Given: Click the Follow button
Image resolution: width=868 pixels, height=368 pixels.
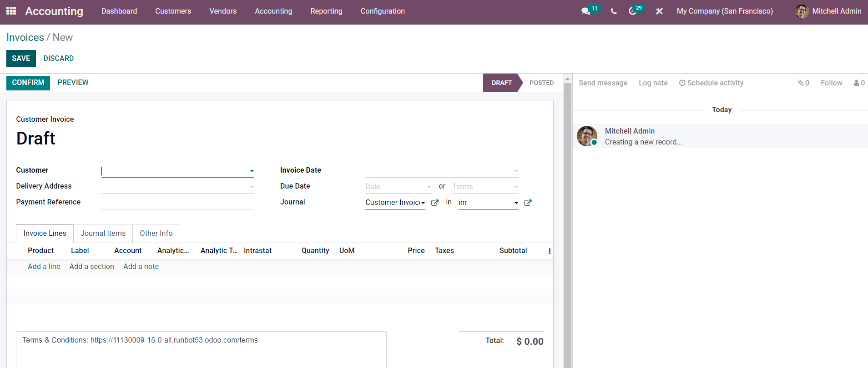Looking at the screenshot, I should pos(831,83).
